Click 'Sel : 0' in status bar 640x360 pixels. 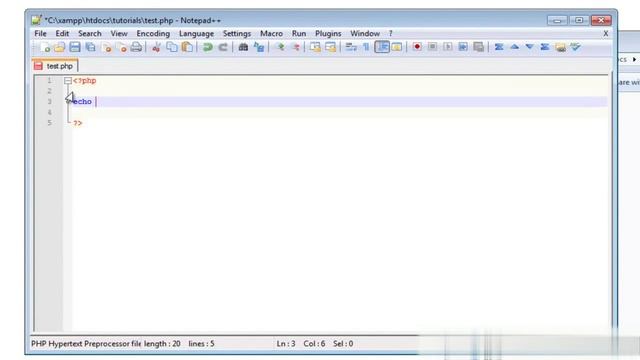(343, 344)
